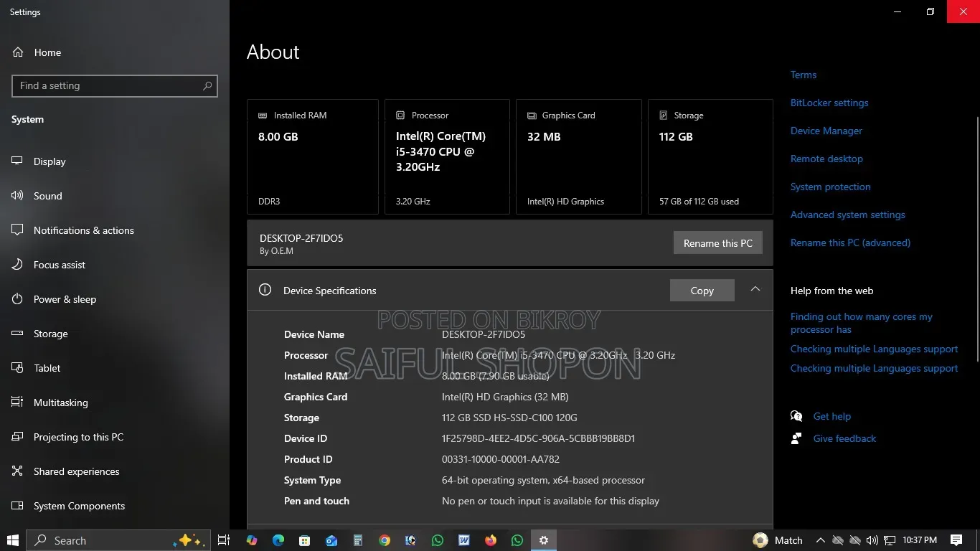The height and width of the screenshot is (551, 980).
Task: Launch Firefox from the taskbar
Action: 491,540
